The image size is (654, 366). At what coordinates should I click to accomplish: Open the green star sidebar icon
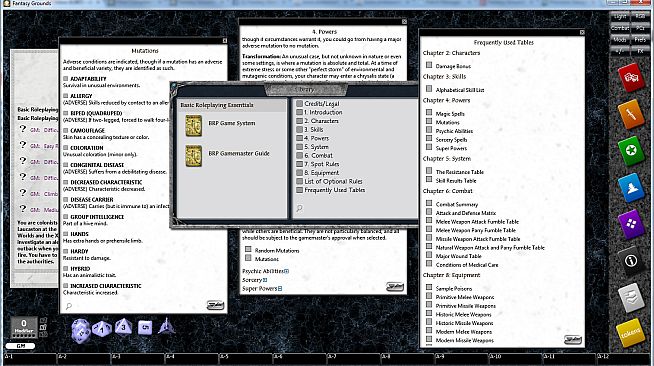click(x=631, y=150)
